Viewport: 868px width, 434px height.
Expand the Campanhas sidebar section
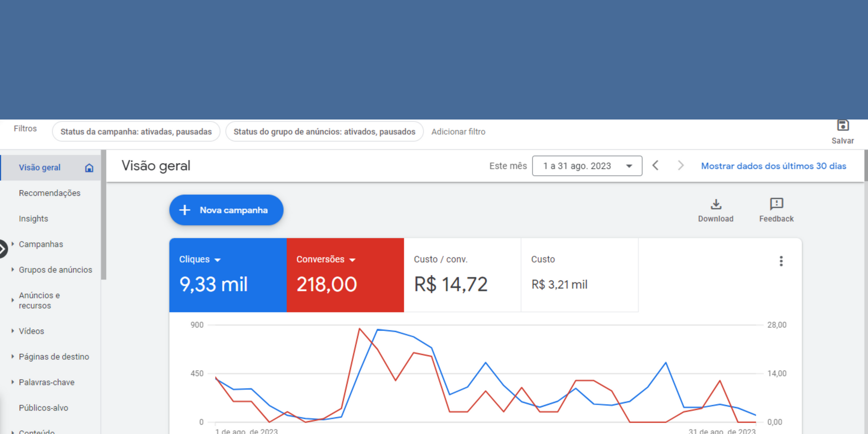tap(41, 244)
